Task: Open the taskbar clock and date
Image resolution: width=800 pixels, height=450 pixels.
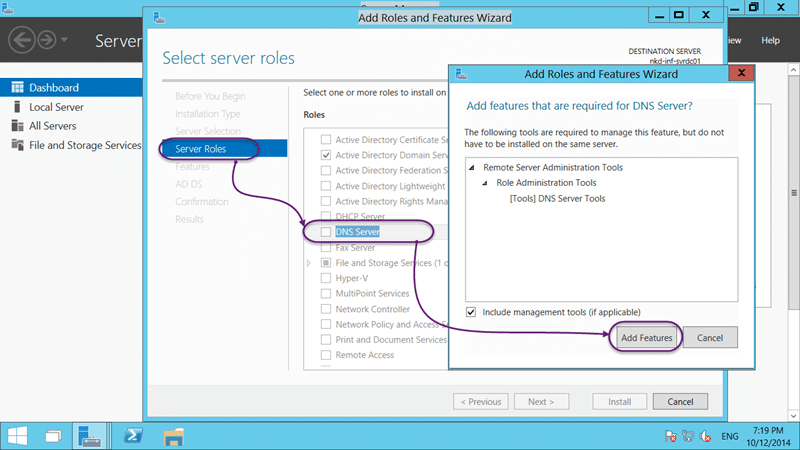Action: pyautogui.click(x=768, y=436)
